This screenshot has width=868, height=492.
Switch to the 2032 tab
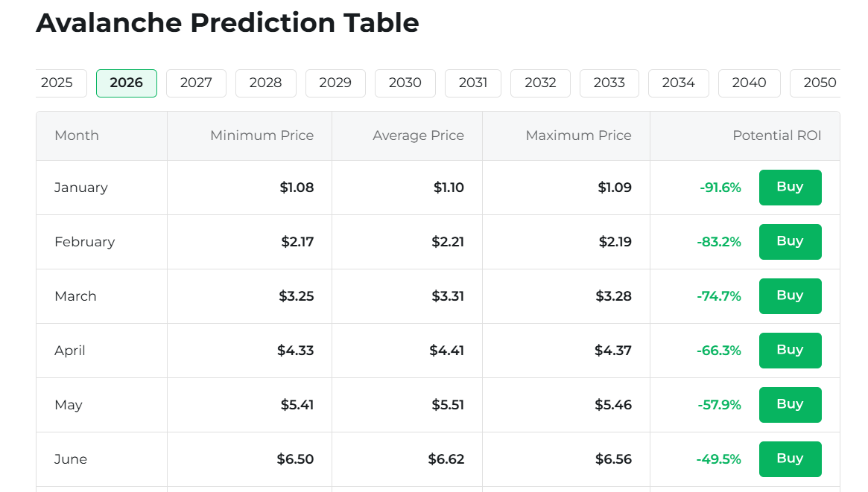tap(540, 83)
